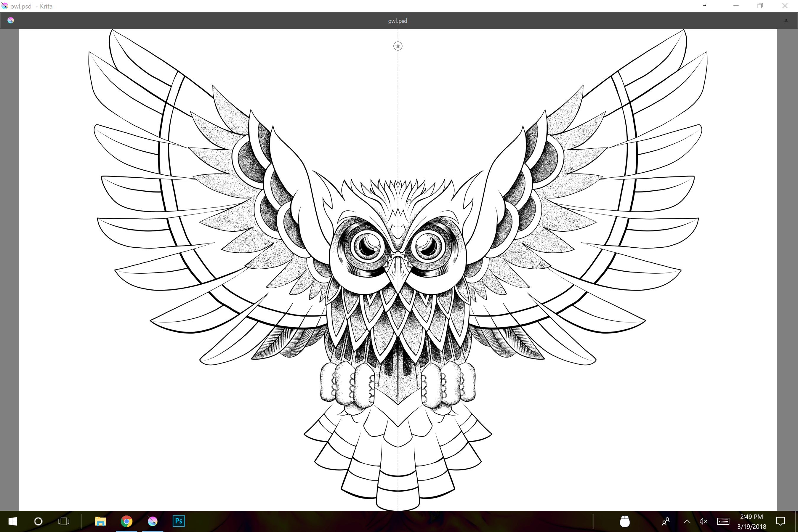
Task: Click the Krita logo in title bar
Action: click(4, 6)
